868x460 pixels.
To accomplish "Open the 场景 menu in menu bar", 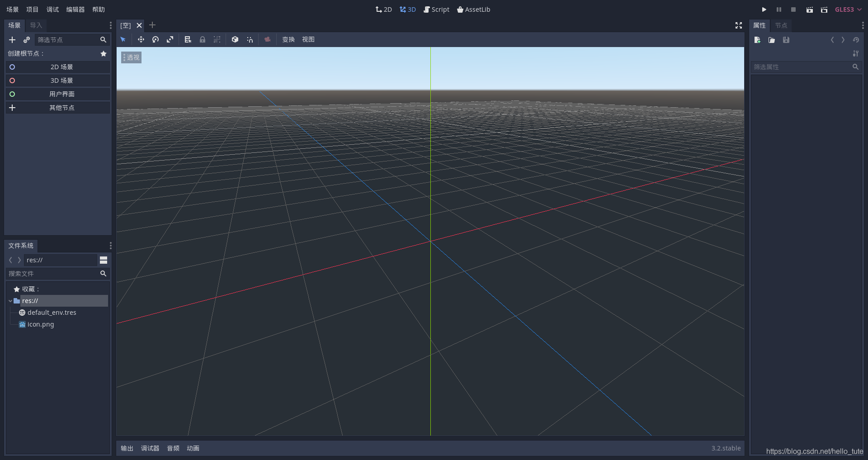I will pyautogui.click(x=13, y=9).
